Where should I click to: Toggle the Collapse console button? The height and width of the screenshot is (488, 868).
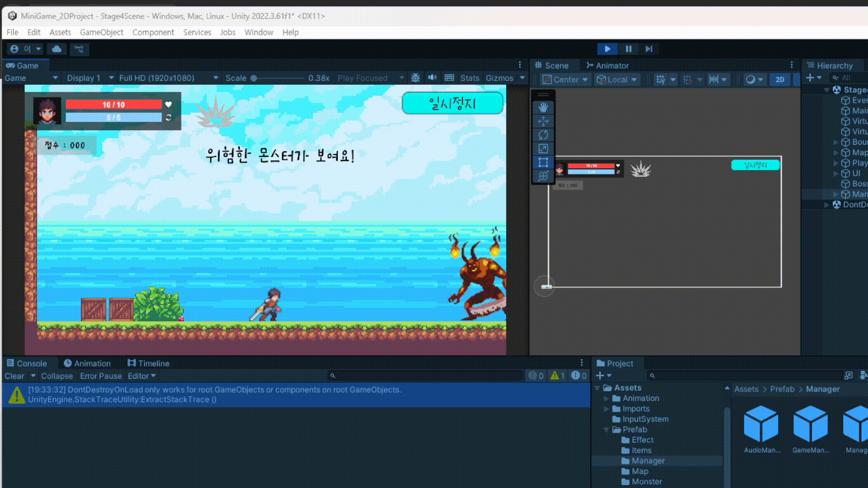coord(57,376)
